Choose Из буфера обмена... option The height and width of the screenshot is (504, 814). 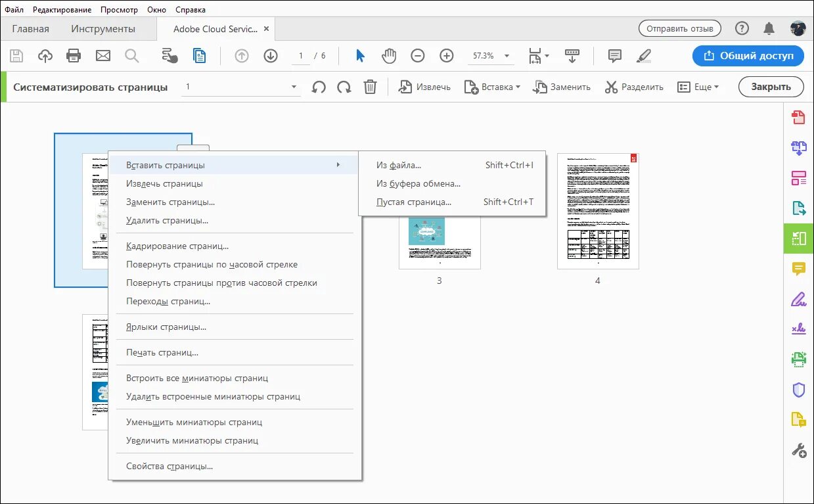coord(452,183)
